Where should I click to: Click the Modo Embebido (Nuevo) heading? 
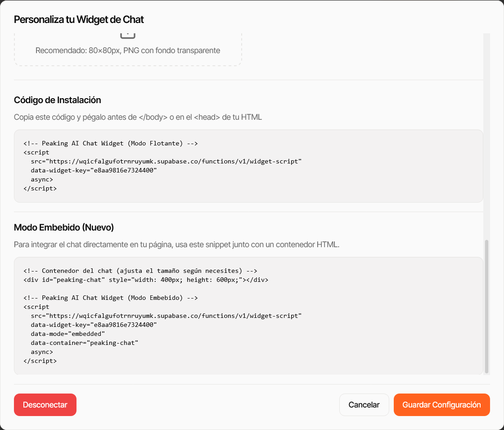(63, 227)
